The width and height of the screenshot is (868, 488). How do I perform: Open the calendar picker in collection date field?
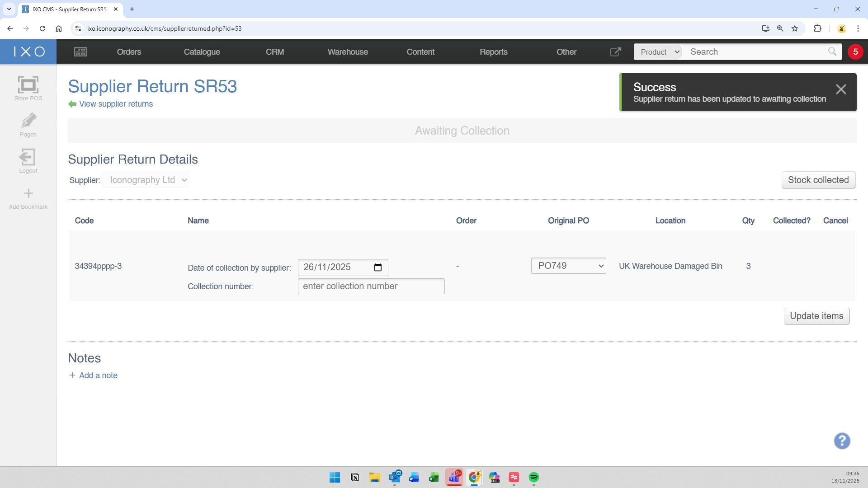[x=378, y=267]
